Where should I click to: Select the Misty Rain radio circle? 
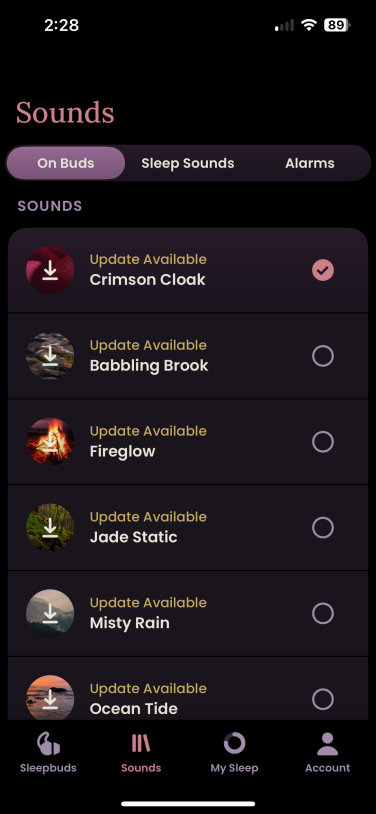click(323, 614)
